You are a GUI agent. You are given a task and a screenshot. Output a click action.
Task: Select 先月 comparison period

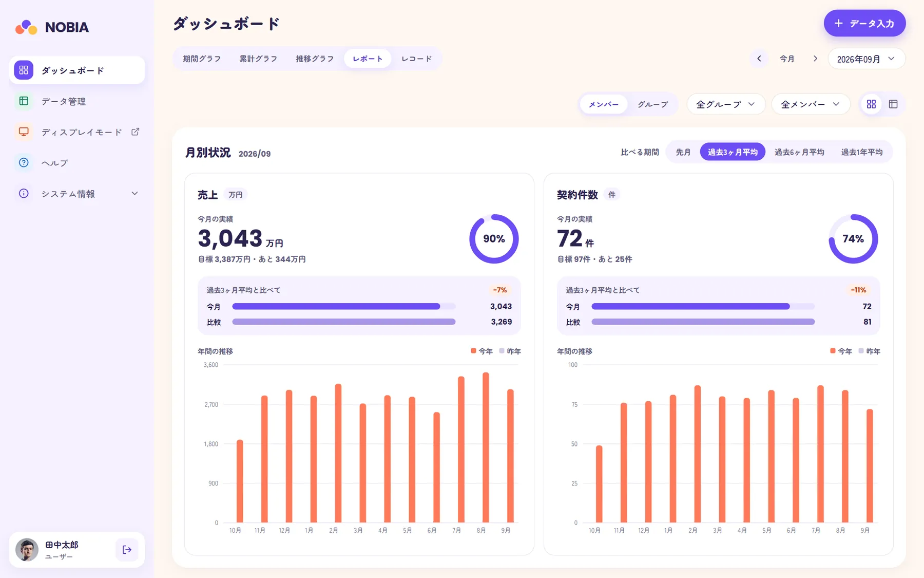[x=683, y=152]
